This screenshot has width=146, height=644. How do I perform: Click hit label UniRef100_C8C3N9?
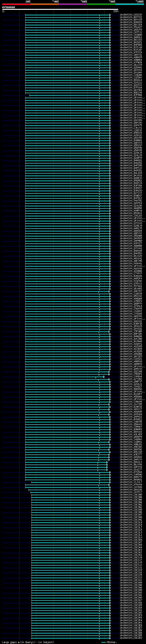[x=131, y=495]
